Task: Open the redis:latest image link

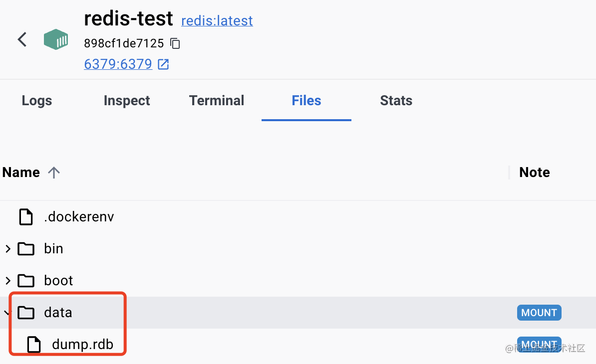Action: coord(217,21)
